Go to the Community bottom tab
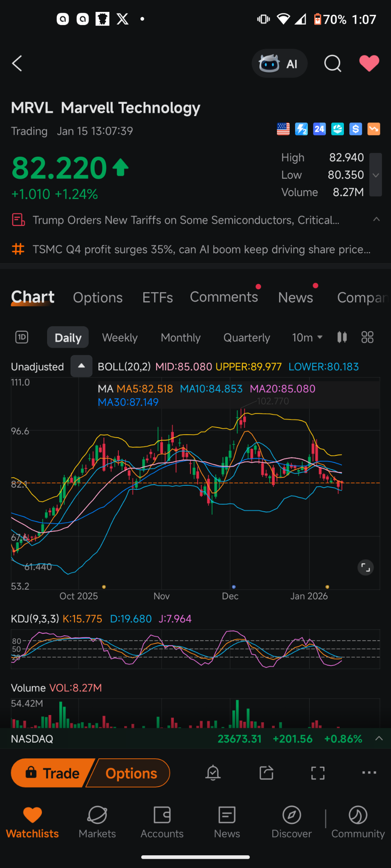 click(358, 822)
